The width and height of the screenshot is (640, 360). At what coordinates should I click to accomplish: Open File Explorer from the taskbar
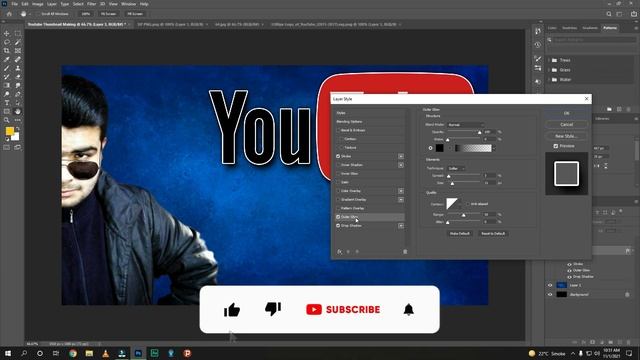click(89, 353)
